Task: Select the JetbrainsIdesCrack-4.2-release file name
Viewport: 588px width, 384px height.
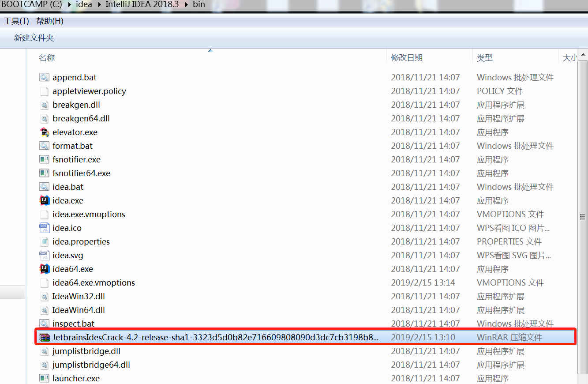Action: point(215,337)
